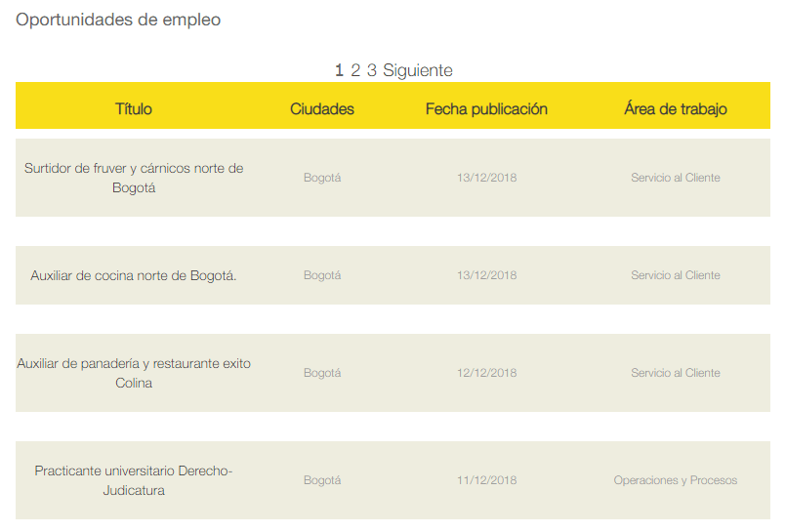
Task: Open Practicante universitario Derecho-Judicatura job
Action: (x=134, y=480)
